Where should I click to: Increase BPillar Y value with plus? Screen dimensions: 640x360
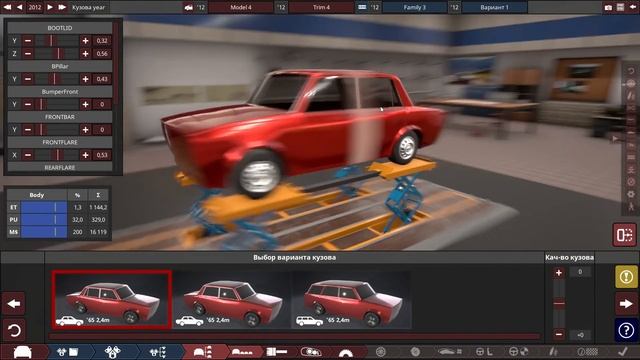point(85,79)
